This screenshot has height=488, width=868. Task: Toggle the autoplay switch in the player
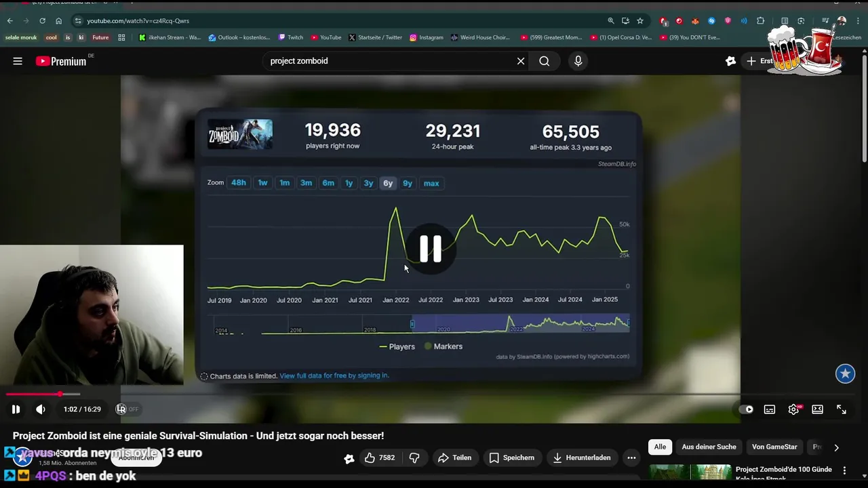pyautogui.click(x=745, y=409)
